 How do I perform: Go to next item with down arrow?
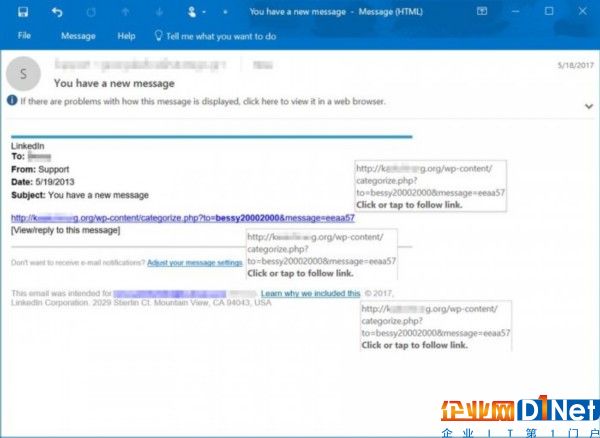(160, 12)
